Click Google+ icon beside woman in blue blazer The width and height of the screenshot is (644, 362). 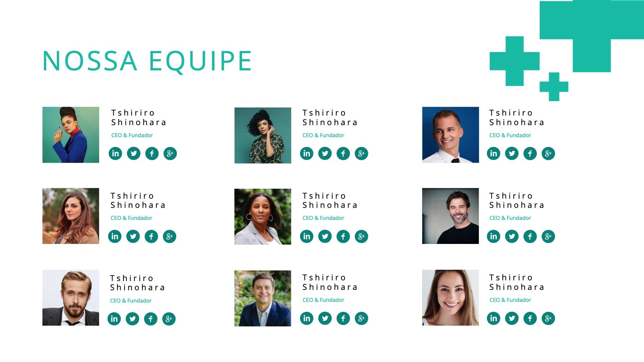[x=170, y=153]
